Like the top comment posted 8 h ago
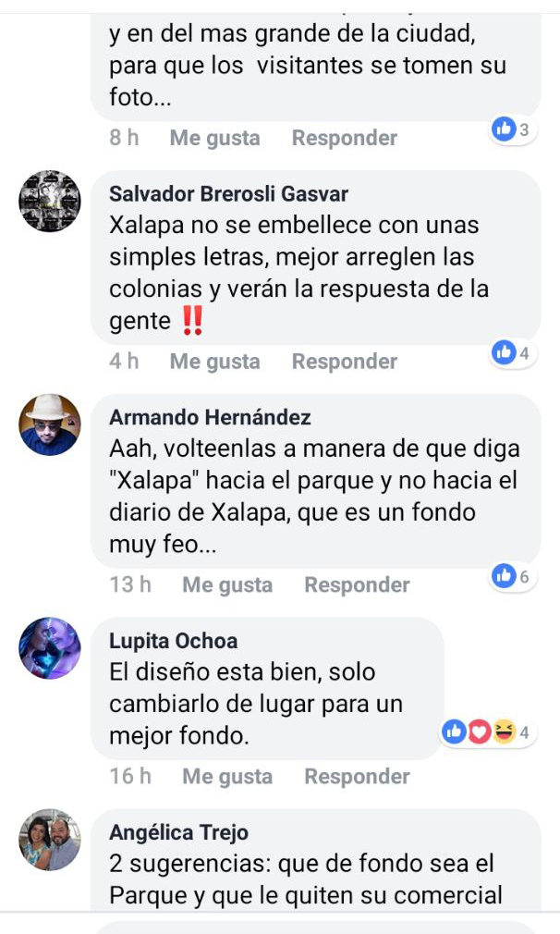This screenshot has width=560, height=934. [x=214, y=138]
